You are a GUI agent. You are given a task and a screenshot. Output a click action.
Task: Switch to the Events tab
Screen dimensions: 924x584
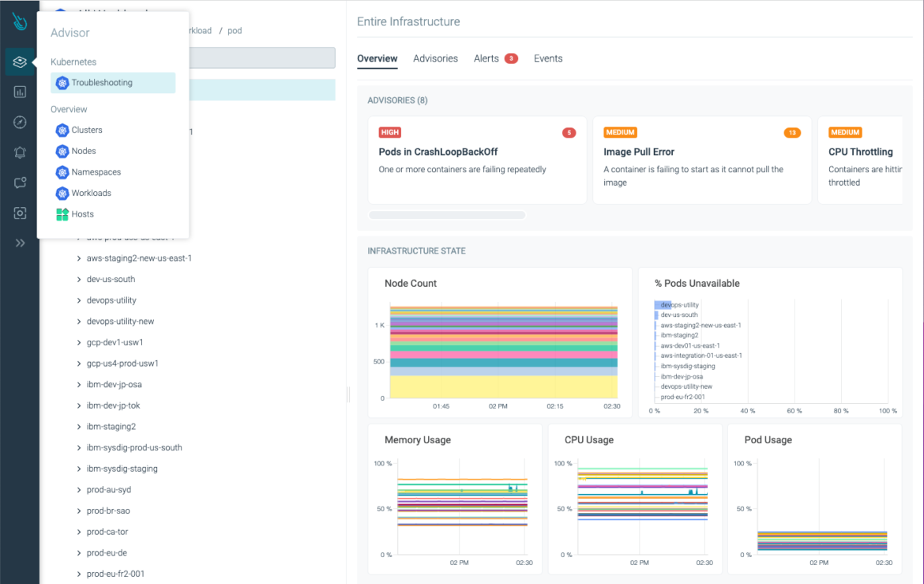click(x=548, y=58)
